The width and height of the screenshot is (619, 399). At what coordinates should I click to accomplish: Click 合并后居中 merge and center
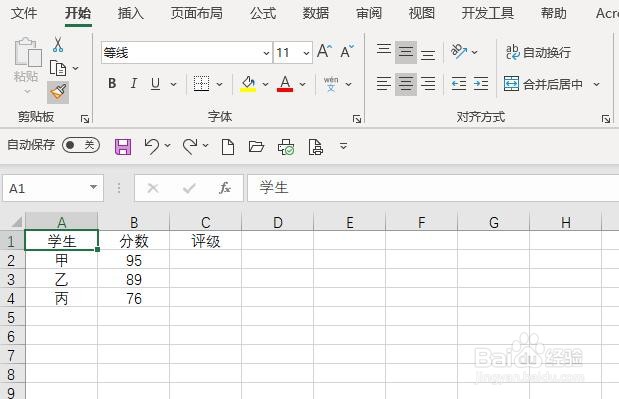[543, 84]
